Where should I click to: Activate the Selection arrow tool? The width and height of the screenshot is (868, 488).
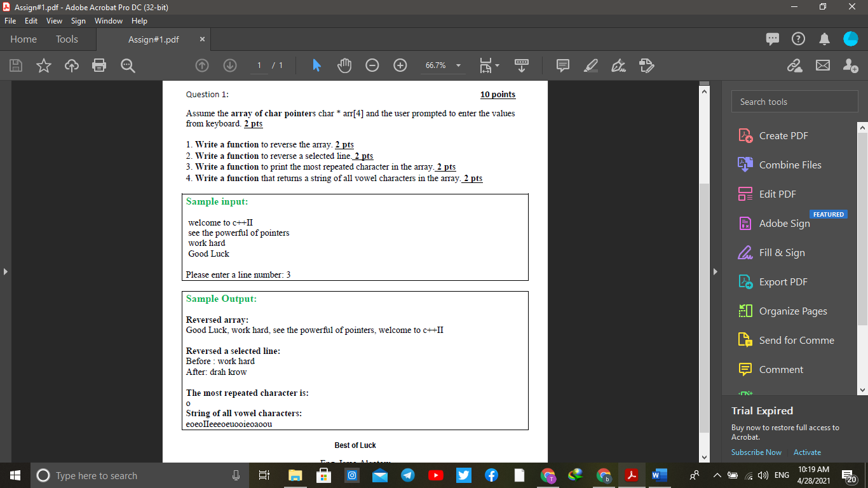pos(317,65)
